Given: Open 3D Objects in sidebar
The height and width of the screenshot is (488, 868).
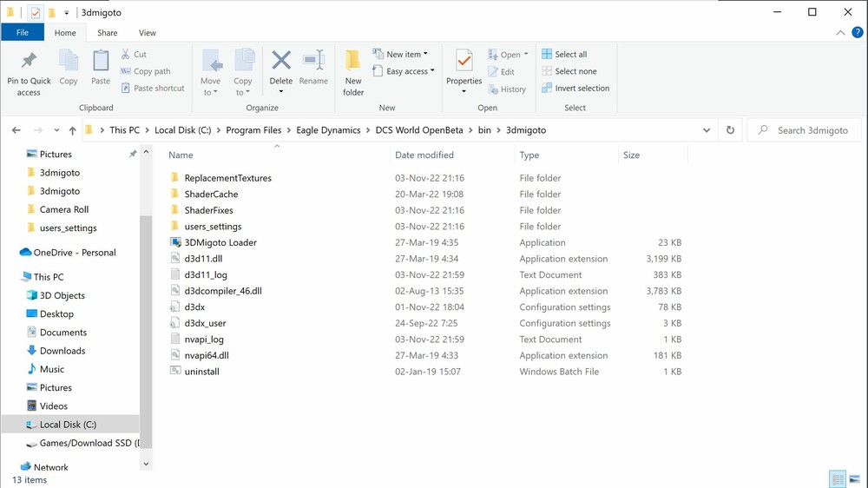Looking at the screenshot, I should point(56,296).
